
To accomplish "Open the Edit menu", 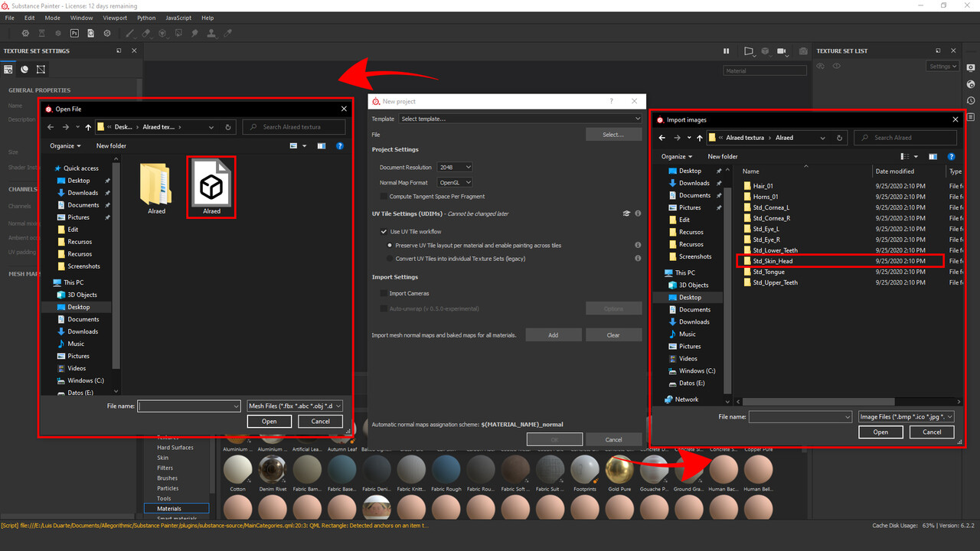I will (x=29, y=18).
